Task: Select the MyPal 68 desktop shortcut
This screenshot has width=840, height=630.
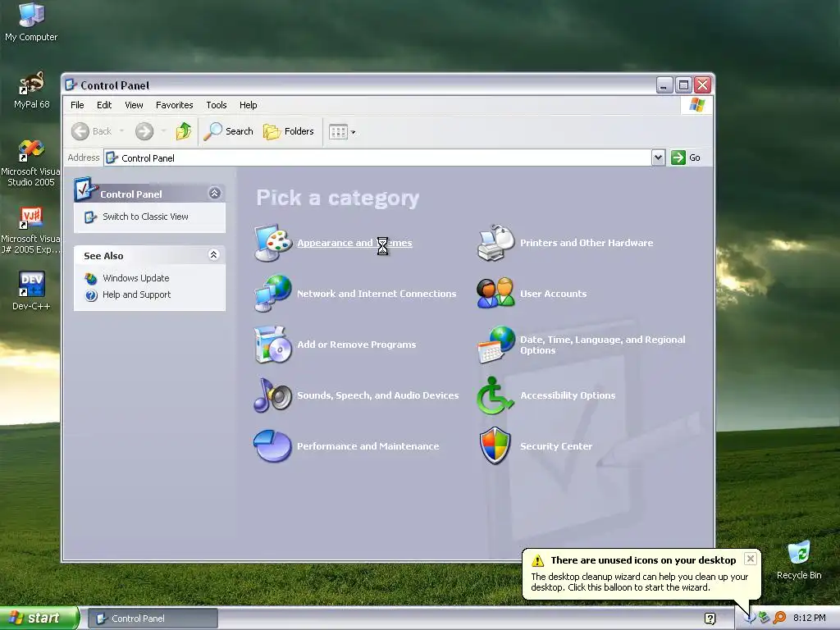Action: click(31, 90)
